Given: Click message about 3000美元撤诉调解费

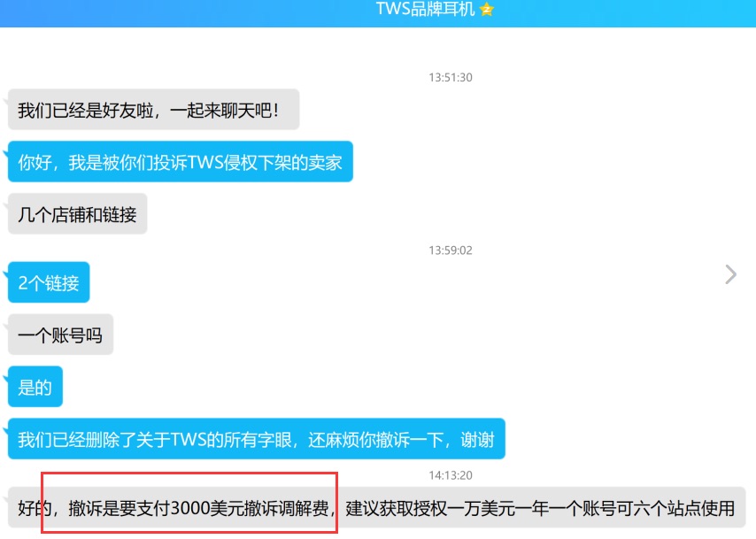Looking at the screenshot, I should coord(376,507).
